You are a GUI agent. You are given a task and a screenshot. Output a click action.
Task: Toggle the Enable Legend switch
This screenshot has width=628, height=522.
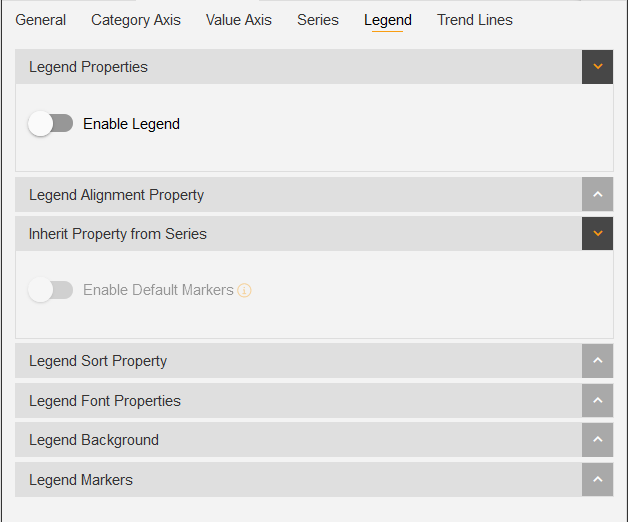50,123
